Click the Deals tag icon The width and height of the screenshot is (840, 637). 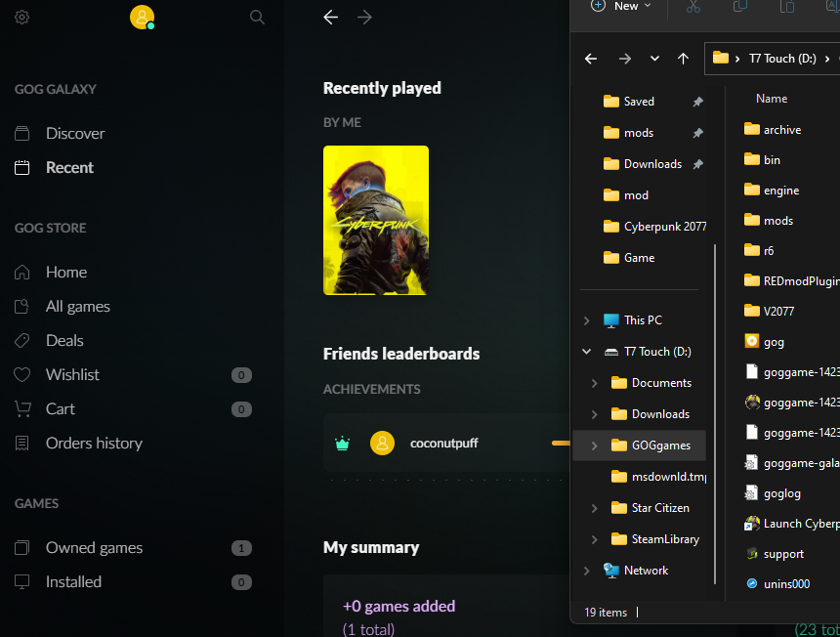tap(21, 341)
